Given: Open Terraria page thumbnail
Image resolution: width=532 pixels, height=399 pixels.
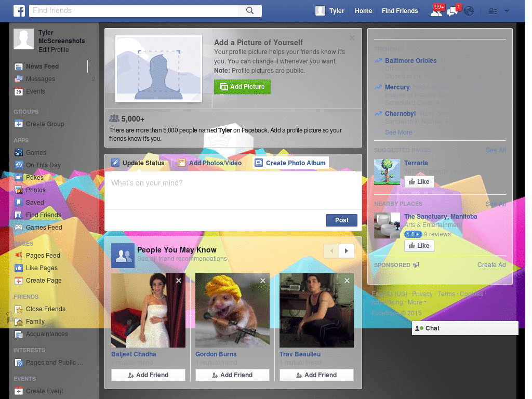Looking at the screenshot, I should coord(387,172).
